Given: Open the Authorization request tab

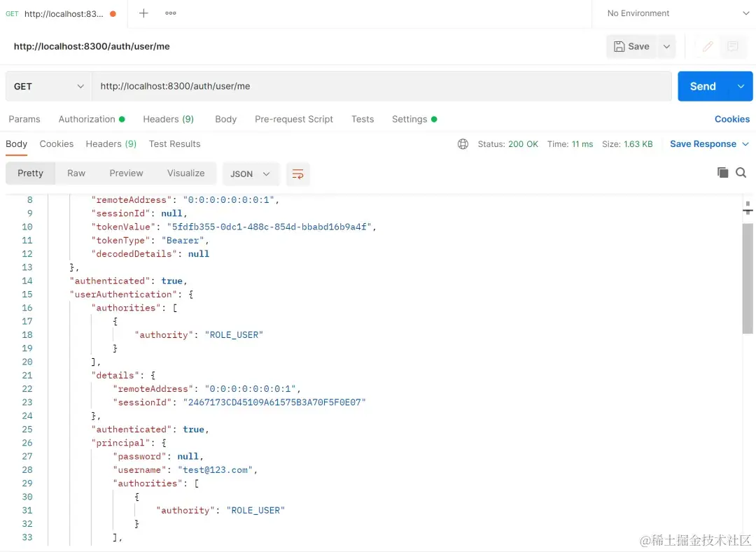Looking at the screenshot, I should (92, 119).
